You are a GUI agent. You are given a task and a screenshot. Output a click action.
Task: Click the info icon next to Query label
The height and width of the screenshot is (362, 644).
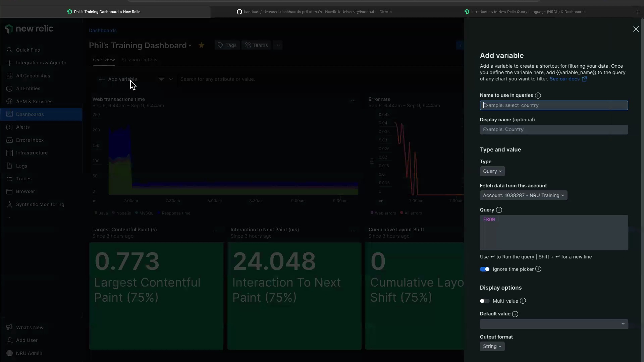499,210
